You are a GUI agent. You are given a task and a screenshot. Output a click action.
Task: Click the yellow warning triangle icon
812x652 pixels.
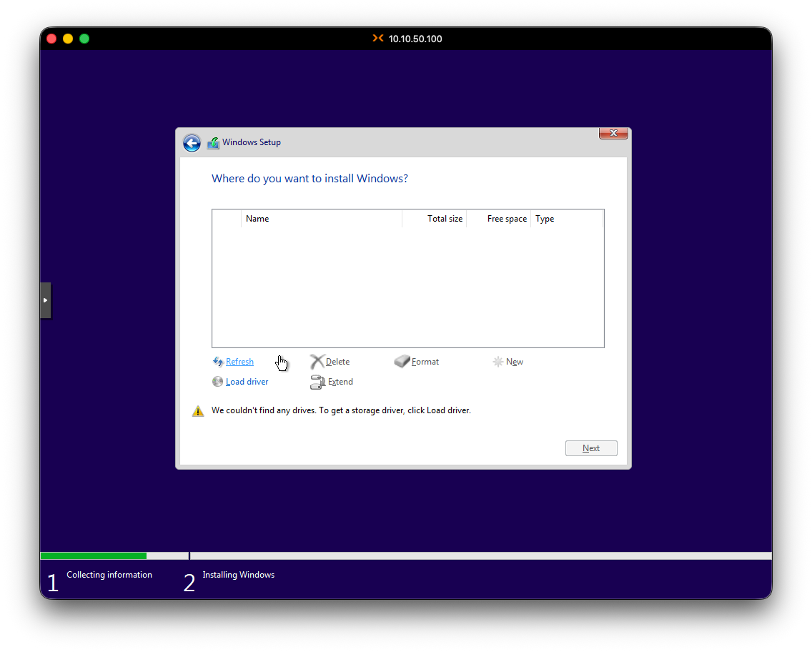point(198,411)
